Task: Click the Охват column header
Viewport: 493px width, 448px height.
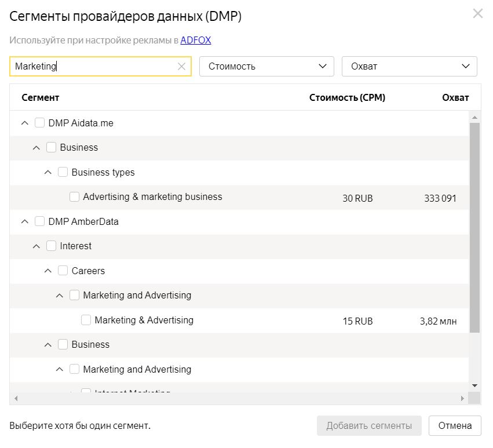Action: point(455,97)
